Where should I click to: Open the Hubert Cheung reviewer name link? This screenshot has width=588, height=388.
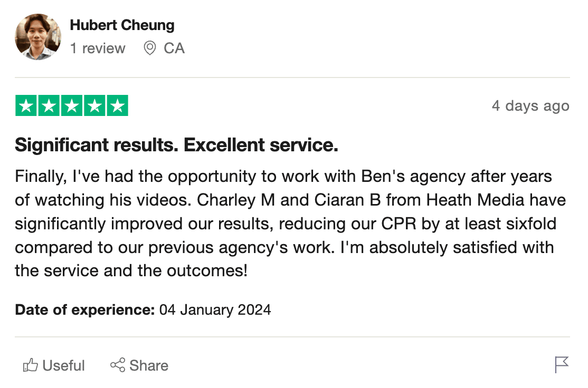[122, 25]
